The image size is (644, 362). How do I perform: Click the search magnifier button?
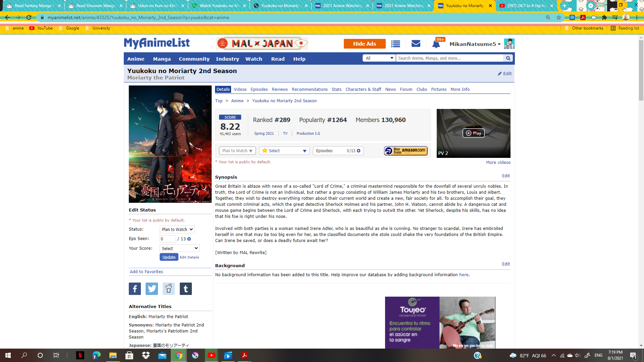(x=508, y=58)
